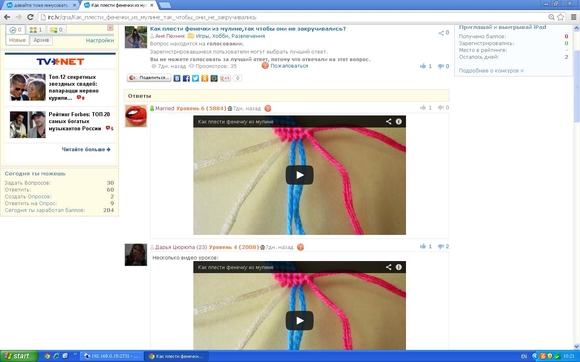Viewport: 580px width, 362px height.
Task: Share question on Twitter icon
Action: pyautogui.click(x=195, y=78)
